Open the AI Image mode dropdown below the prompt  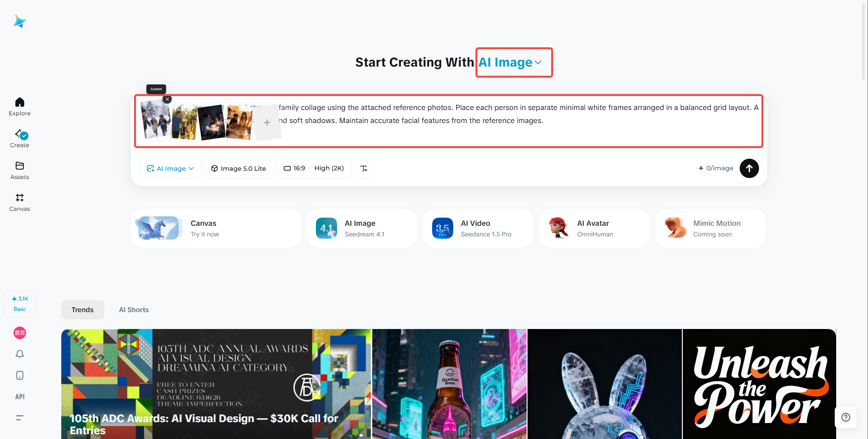pos(170,168)
